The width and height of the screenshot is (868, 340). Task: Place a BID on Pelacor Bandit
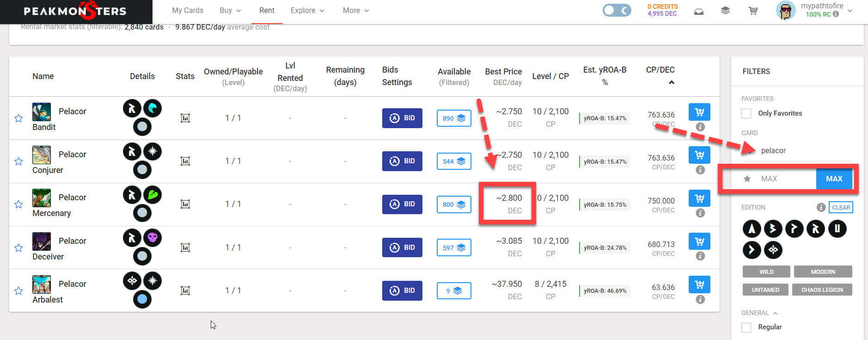click(402, 118)
